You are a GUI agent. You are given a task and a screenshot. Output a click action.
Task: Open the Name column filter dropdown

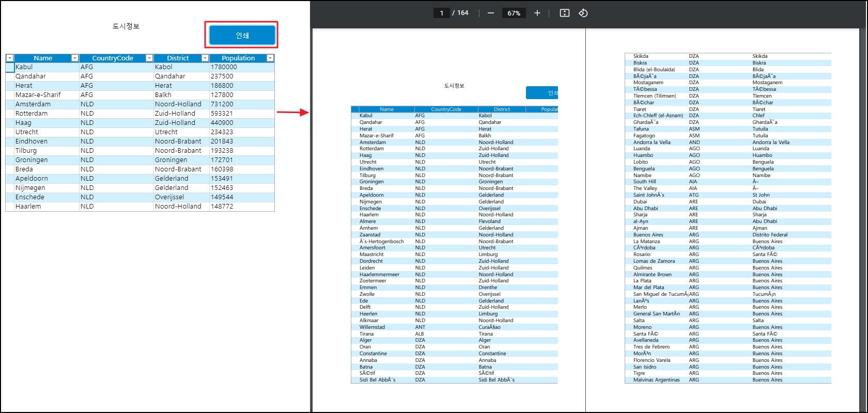coord(75,58)
